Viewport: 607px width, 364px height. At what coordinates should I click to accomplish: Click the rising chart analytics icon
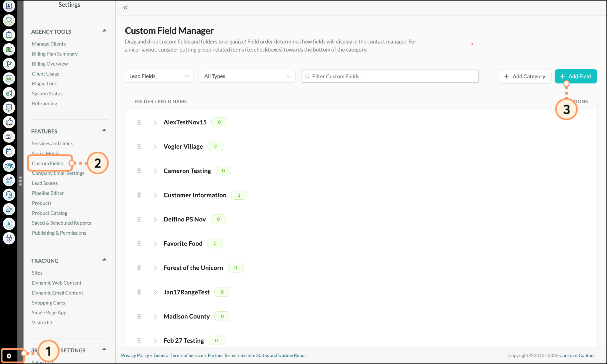click(9, 180)
